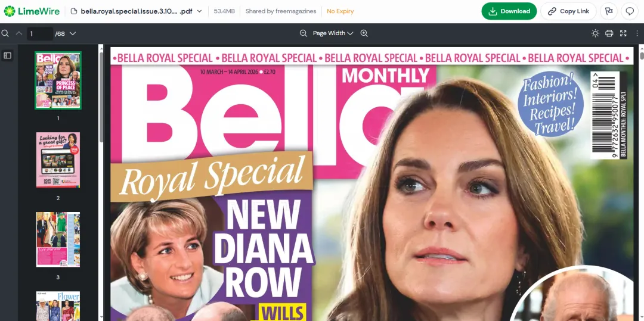This screenshot has width=644, height=321.
Task: Click the green Download button
Action: pyautogui.click(x=509, y=11)
